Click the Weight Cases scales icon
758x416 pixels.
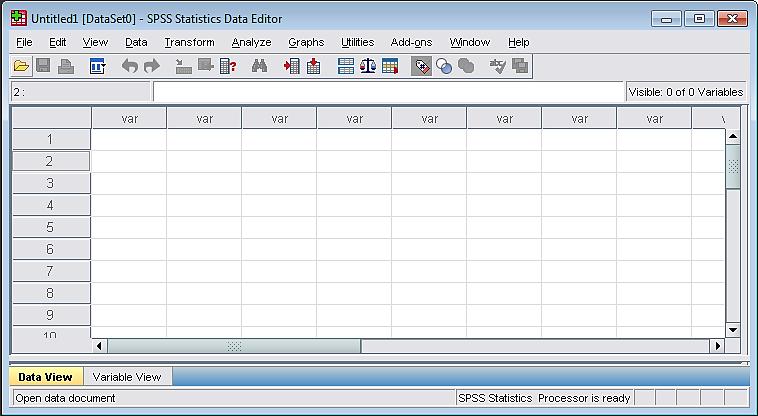point(368,66)
